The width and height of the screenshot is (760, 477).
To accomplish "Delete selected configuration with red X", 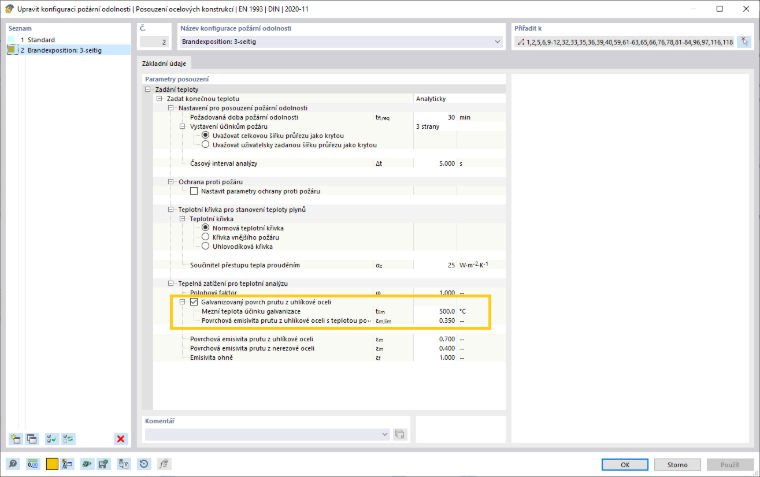I will (x=121, y=439).
